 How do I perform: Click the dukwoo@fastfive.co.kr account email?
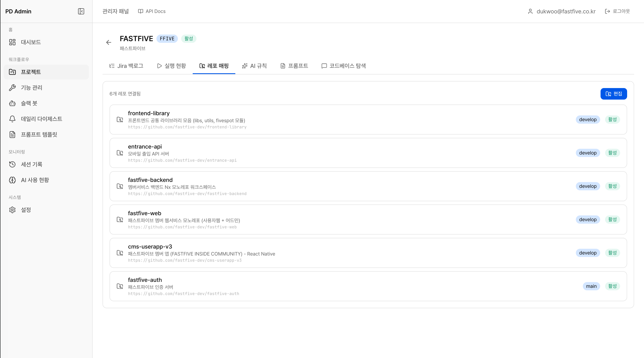click(566, 11)
